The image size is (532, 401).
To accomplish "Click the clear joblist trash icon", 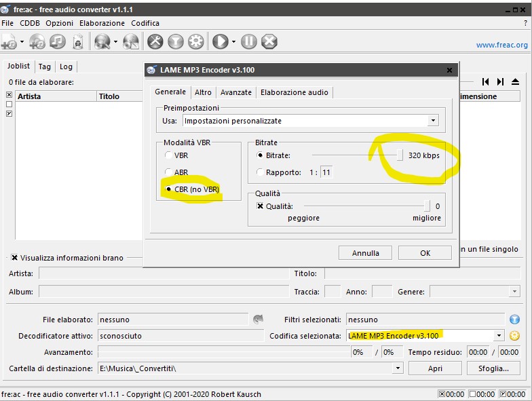I will [78, 42].
